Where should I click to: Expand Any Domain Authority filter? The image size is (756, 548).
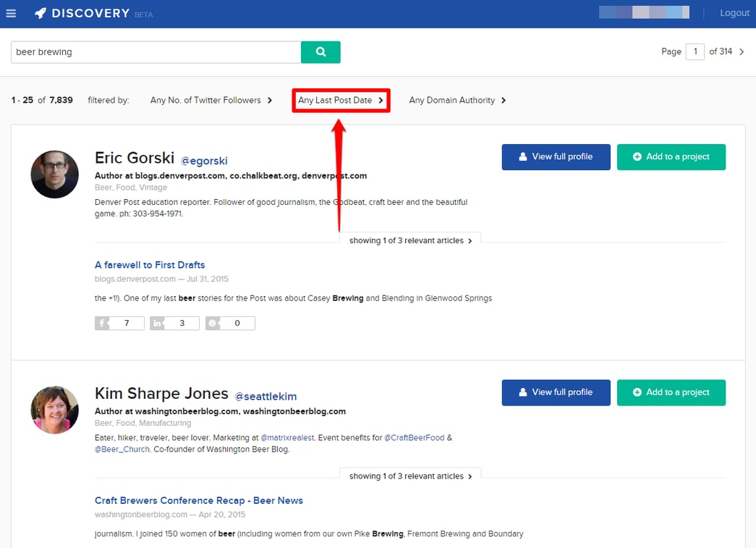point(457,101)
